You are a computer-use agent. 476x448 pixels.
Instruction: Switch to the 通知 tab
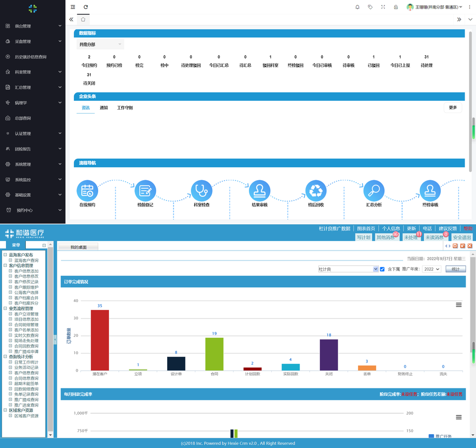[104, 108]
